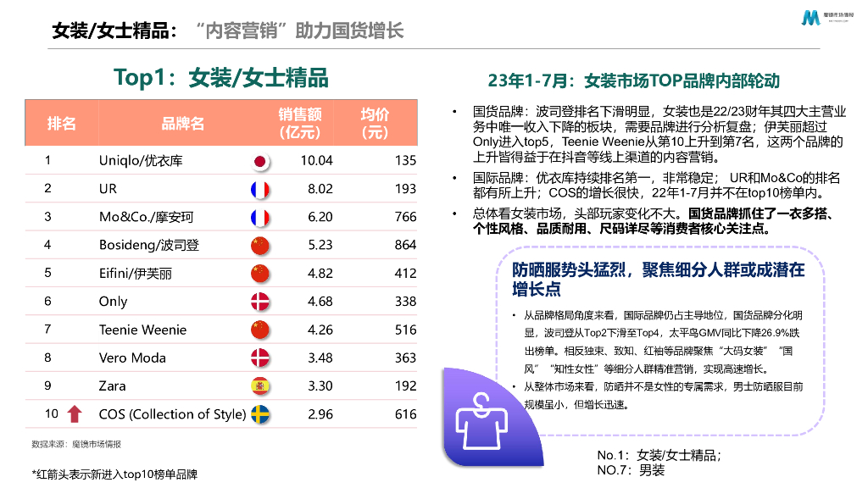Click the red up arrow in rank 10
The height and width of the screenshot is (488, 868).
[75, 413]
